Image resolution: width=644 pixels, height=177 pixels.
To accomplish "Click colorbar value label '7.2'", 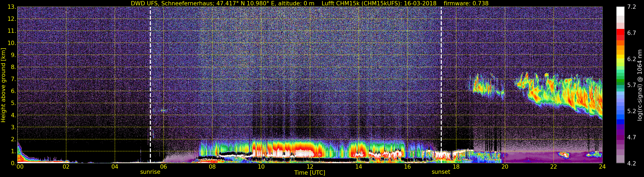I will pos(632,7).
